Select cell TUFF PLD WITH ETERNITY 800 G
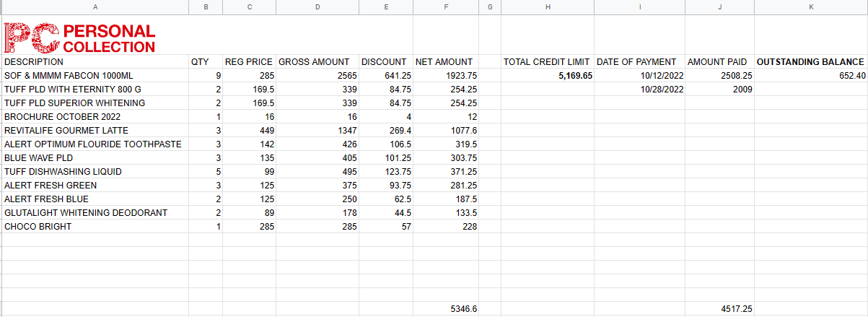 pos(95,90)
